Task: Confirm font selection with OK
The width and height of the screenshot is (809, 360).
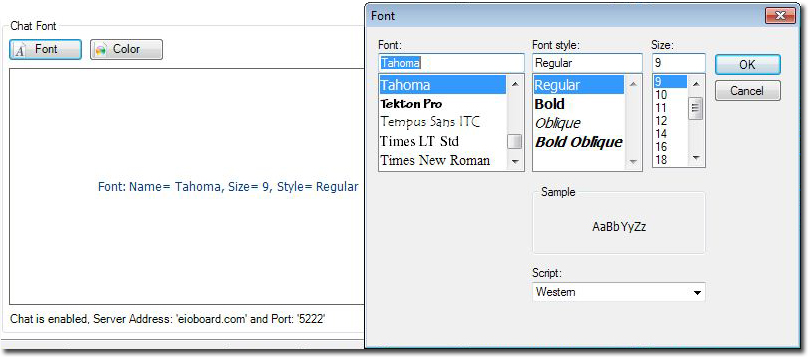Action: click(x=748, y=64)
